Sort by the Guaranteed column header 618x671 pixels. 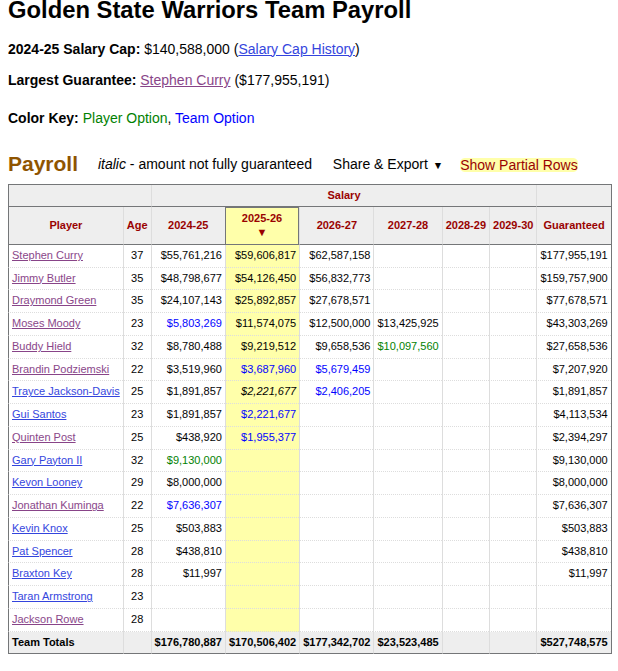(x=573, y=225)
